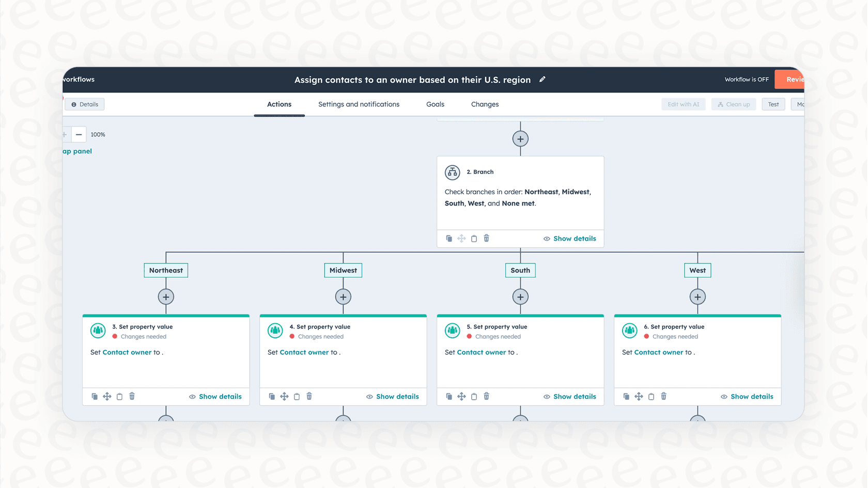Click the trash icon on the West action
The image size is (868, 488).
(663, 396)
